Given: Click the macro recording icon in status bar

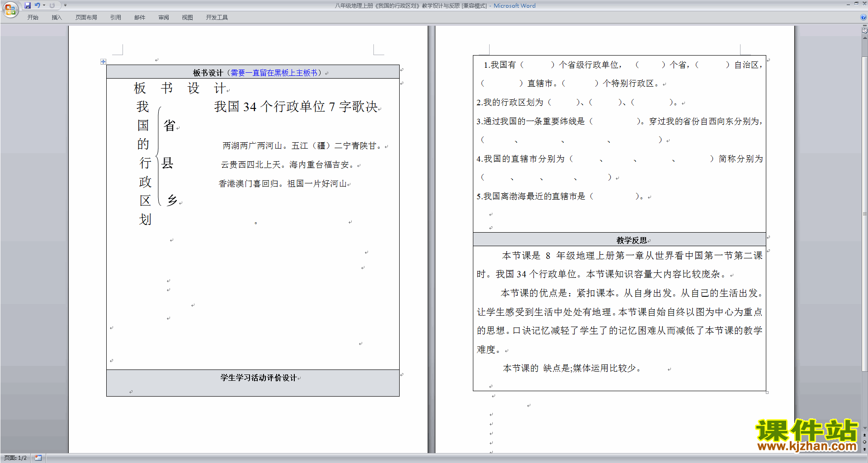Looking at the screenshot, I should pos(38,458).
